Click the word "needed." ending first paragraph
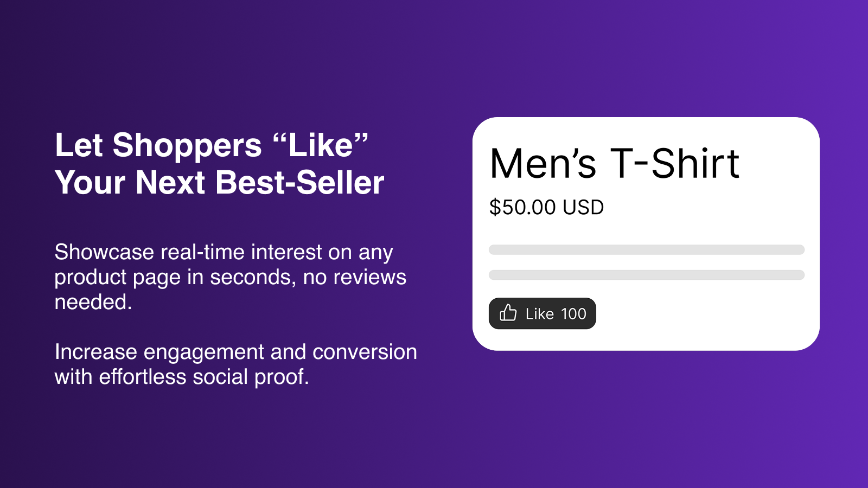Viewport: 868px width, 488px height. (93, 302)
